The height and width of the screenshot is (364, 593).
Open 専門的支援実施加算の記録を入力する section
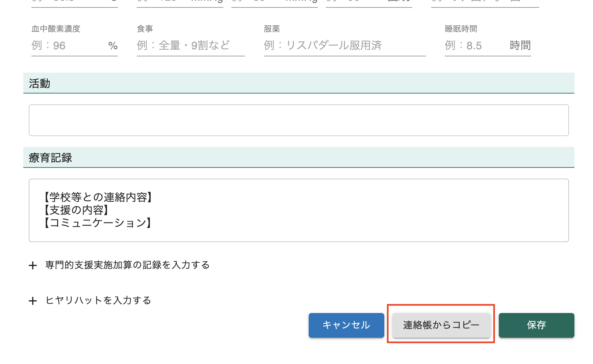point(127,265)
